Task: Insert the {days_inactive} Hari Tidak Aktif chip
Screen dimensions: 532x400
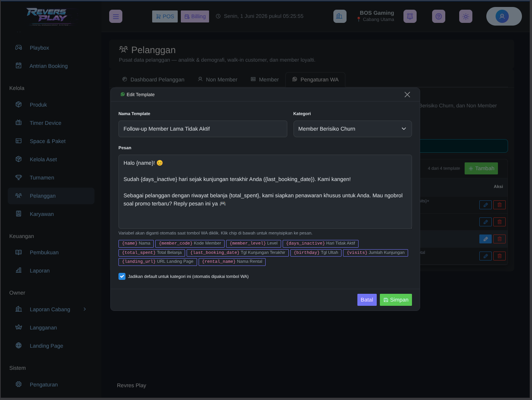Action: coord(321,243)
